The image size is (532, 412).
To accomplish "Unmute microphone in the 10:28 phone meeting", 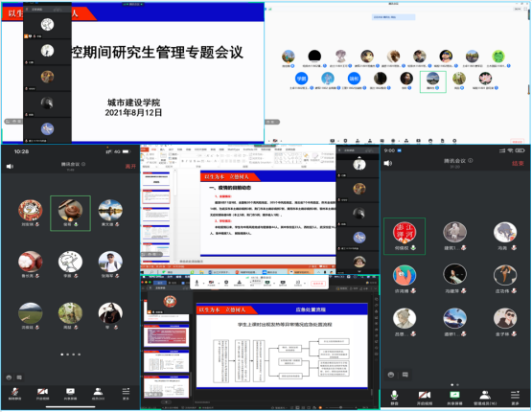I will tap(14, 394).
